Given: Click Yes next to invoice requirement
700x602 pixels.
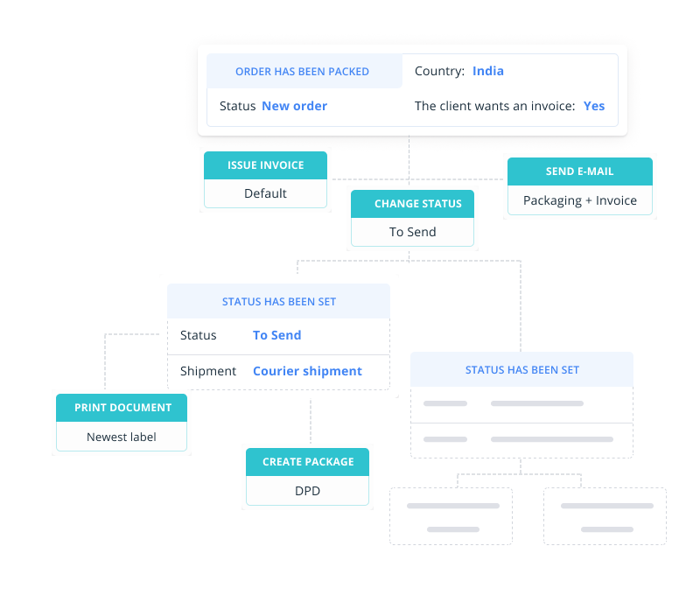Looking at the screenshot, I should tap(594, 106).
